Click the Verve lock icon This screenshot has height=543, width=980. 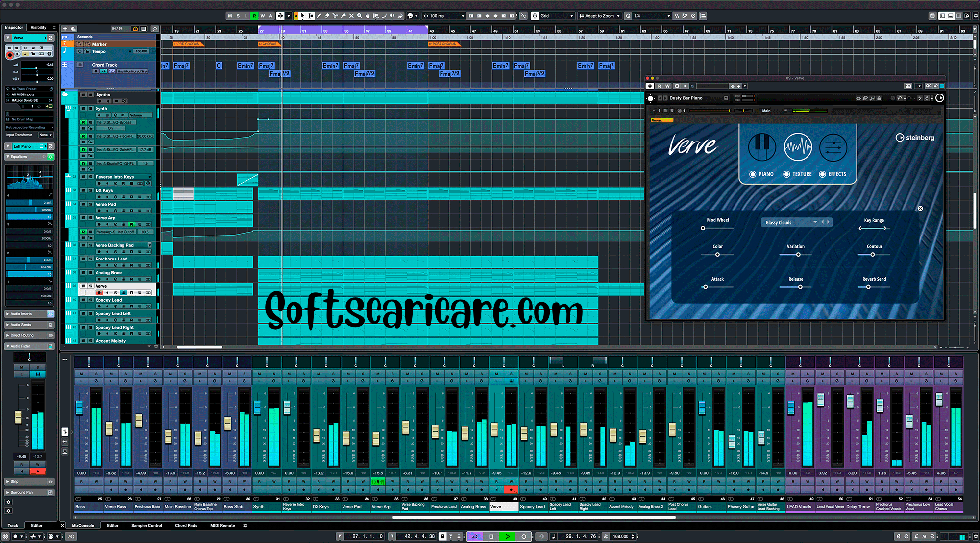[x=879, y=98]
